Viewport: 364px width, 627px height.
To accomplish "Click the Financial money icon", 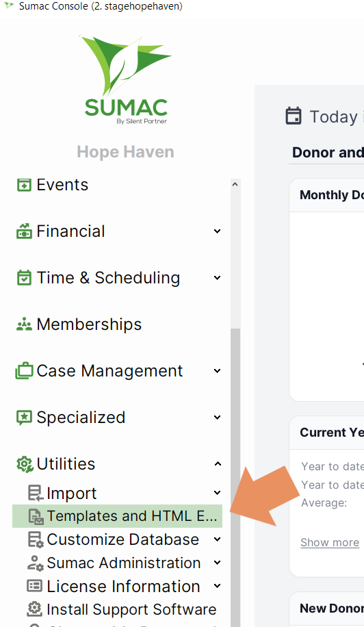I will [x=24, y=231].
